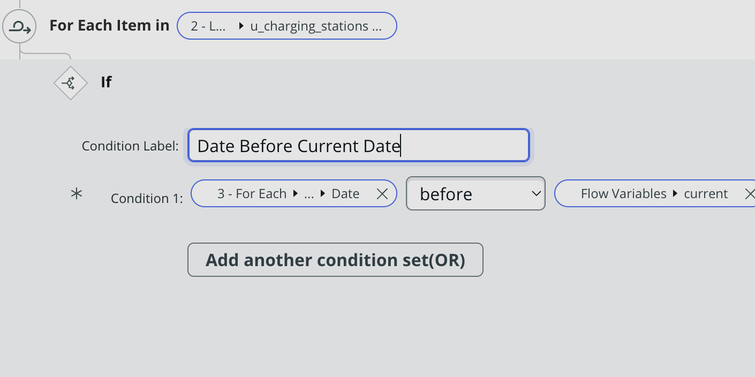Click the arrow before u_charging_stations
The height and width of the screenshot is (377, 755).
[x=241, y=26]
